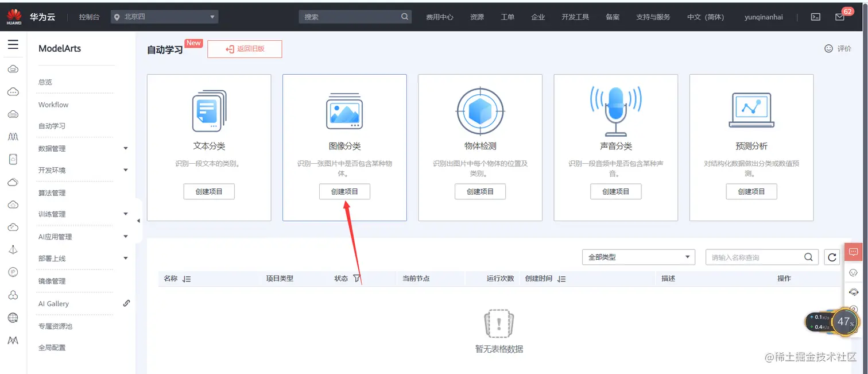
Task: Click the name search magnifier icon
Action: tap(808, 257)
